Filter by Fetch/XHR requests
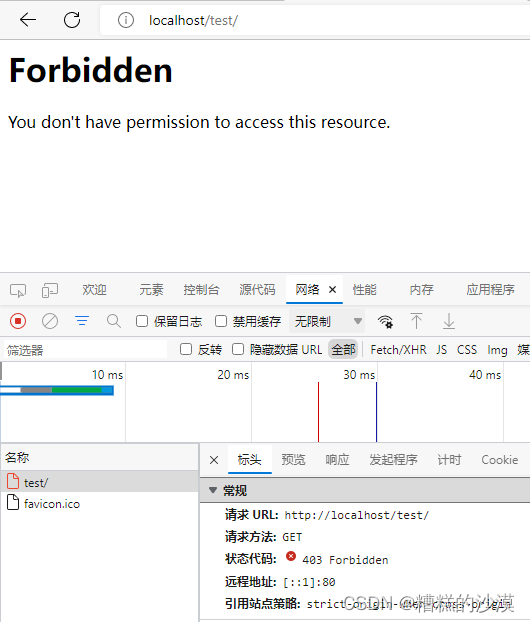 (x=398, y=349)
